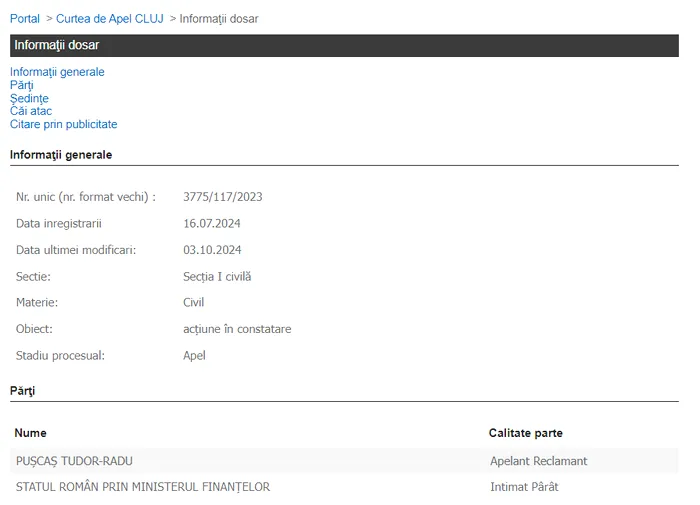Click the bold Informații generale section heading
700x505 pixels.
[61, 155]
